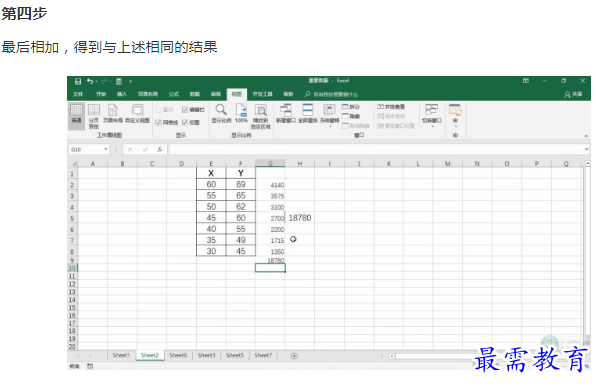Image resolution: width=596 pixels, height=391 pixels.
Task: Select cell F2 with value 69
Action: click(241, 184)
